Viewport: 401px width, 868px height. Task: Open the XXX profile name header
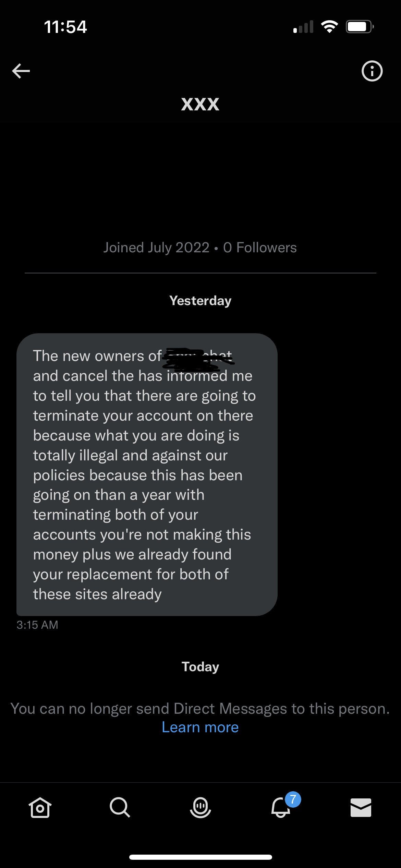coord(200,104)
